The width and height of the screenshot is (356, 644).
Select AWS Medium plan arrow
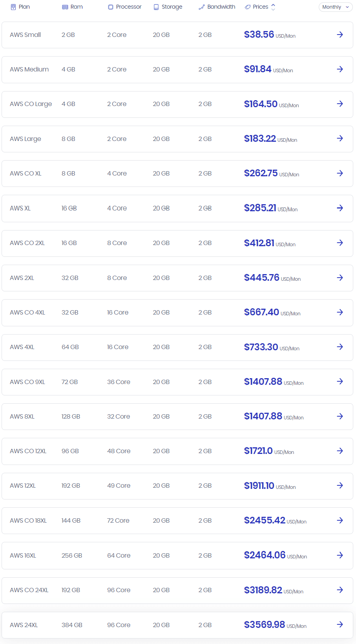coord(340,69)
